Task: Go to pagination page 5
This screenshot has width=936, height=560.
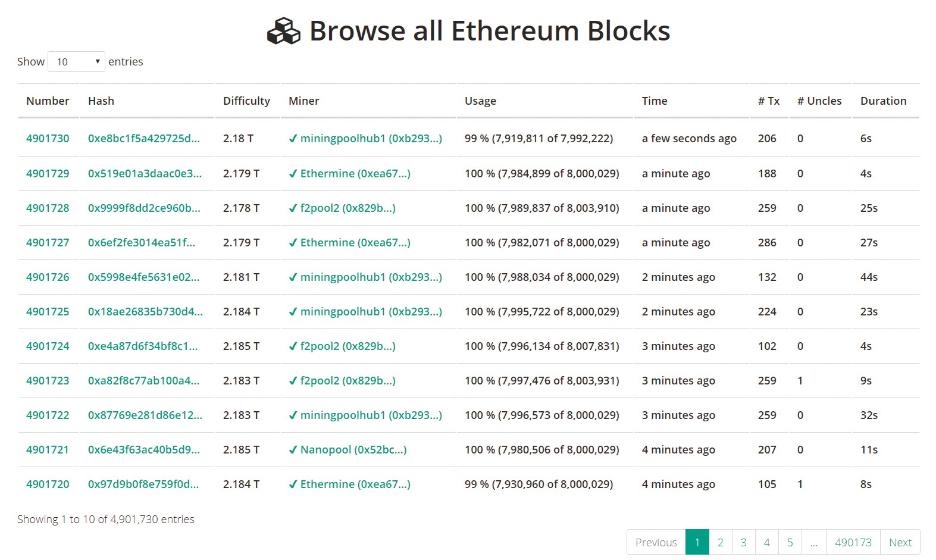Action: pos(790,542)
